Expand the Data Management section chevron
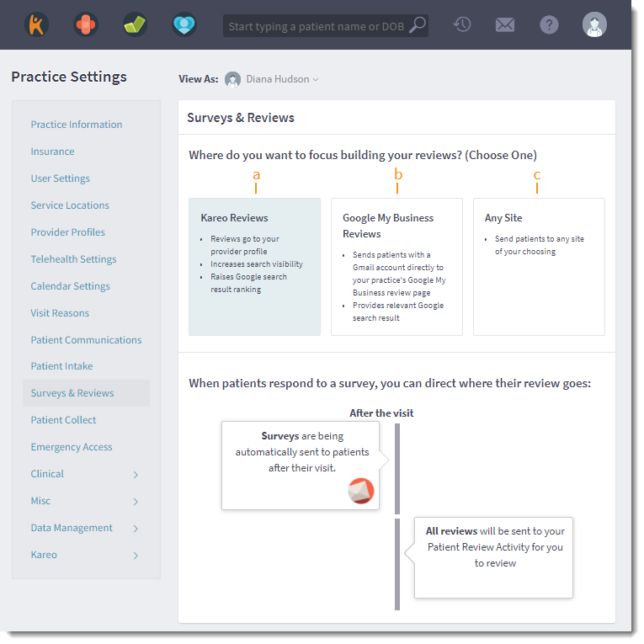Screen dimensions: 644x644 (136, 529)
